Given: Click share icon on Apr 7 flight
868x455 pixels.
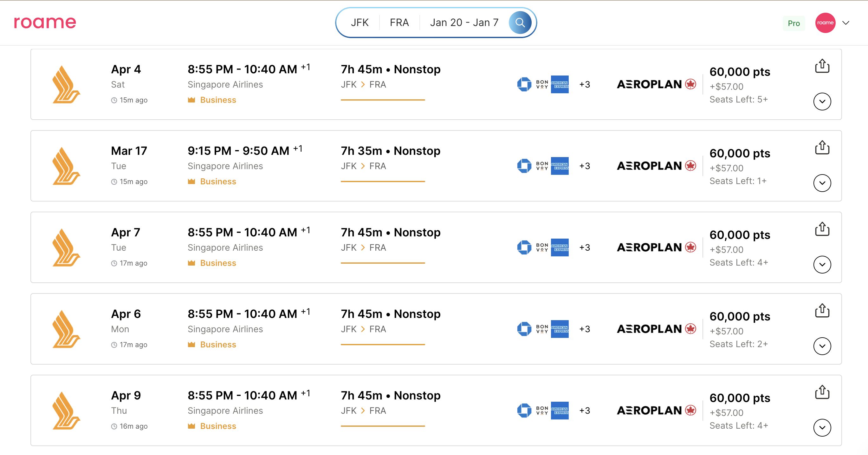Looking at the screenshot, I should pos(822,229).
